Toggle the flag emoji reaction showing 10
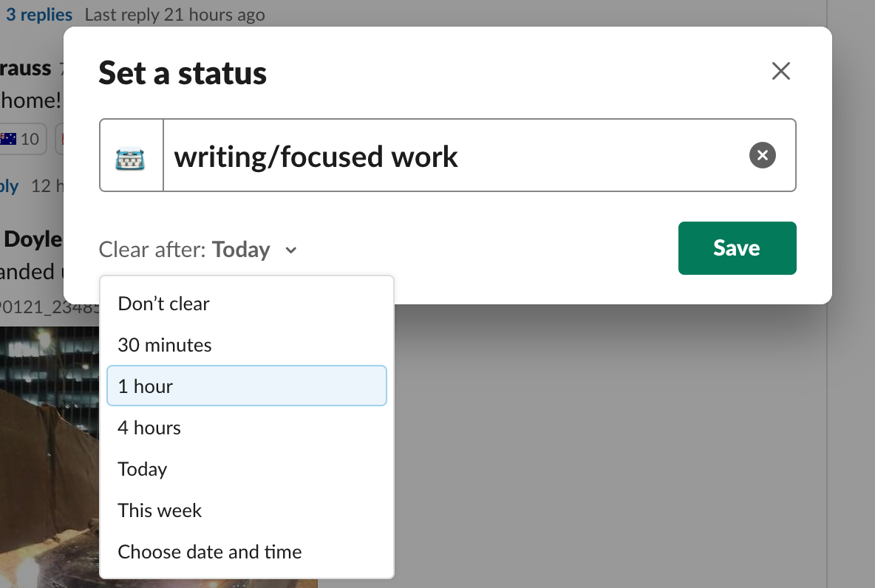Image resolution: width=875 pixels, height=588 pixels. click(x=24, y=138)
